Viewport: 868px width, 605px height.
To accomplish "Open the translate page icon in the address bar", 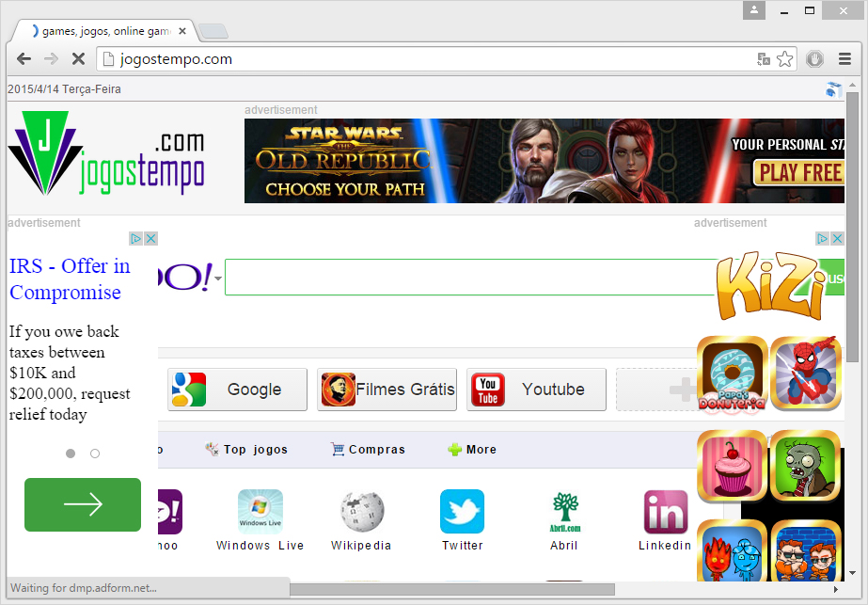I will (764, 58).
